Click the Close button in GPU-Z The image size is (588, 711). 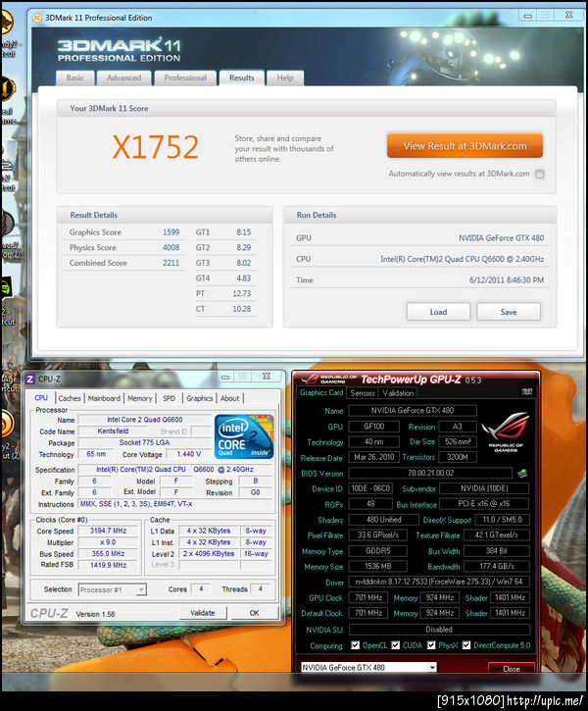pyautogui.click(x=512, y=669)
